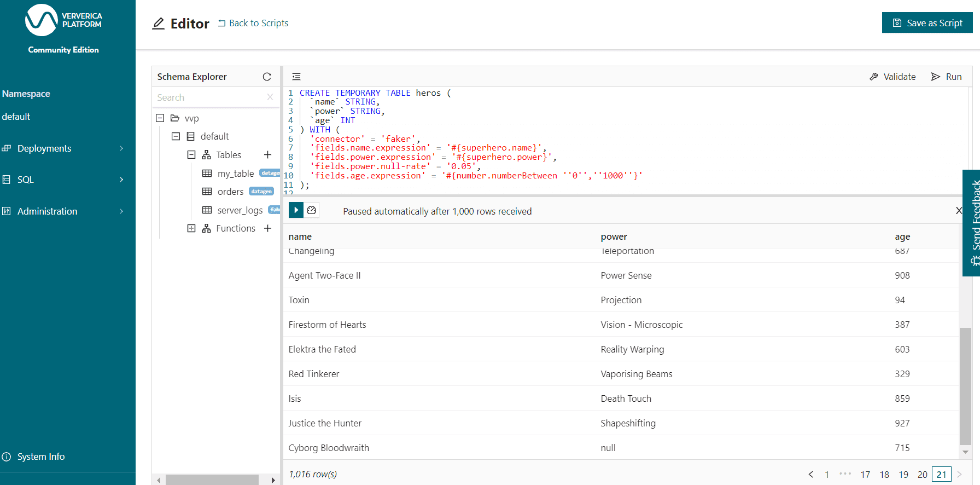Image resolution: width=980 pixels, height=485 pixels.
Task: Click the Ververica Platform logo
Action: (63, 20)
